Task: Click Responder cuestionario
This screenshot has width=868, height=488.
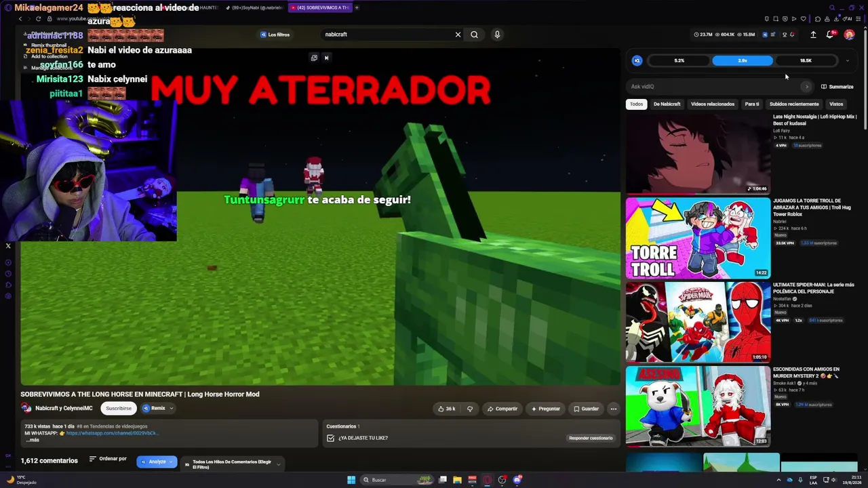Action: pyautogui.click(x=591, y=438)
